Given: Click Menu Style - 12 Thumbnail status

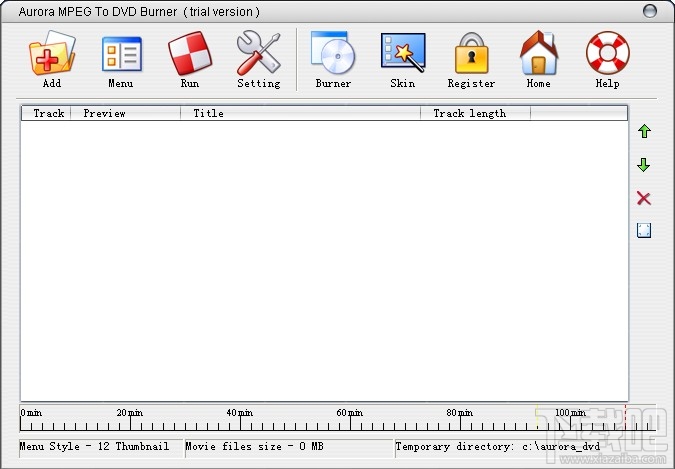Looking at the screenshot, I should (x=94, y=447).
